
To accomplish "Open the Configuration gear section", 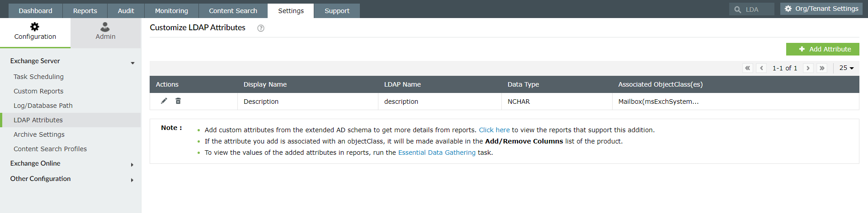I will 35,32.
